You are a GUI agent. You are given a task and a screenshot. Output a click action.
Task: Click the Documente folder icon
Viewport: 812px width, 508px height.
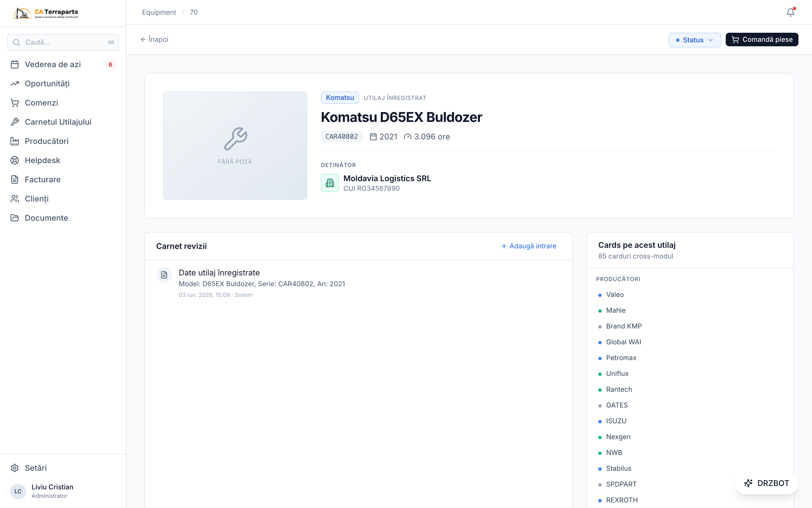[x=14, y=218]
